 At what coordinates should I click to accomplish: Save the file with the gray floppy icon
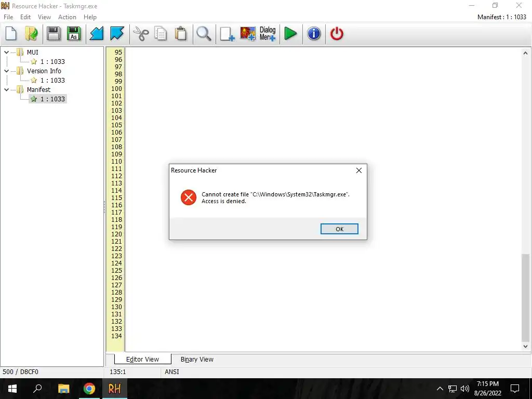coord(54,34)
